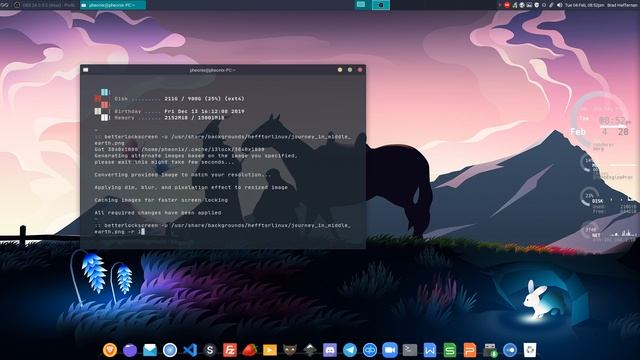Open the terminal icon in the dock
640x360 pixels.
click(x=410, y=350)
